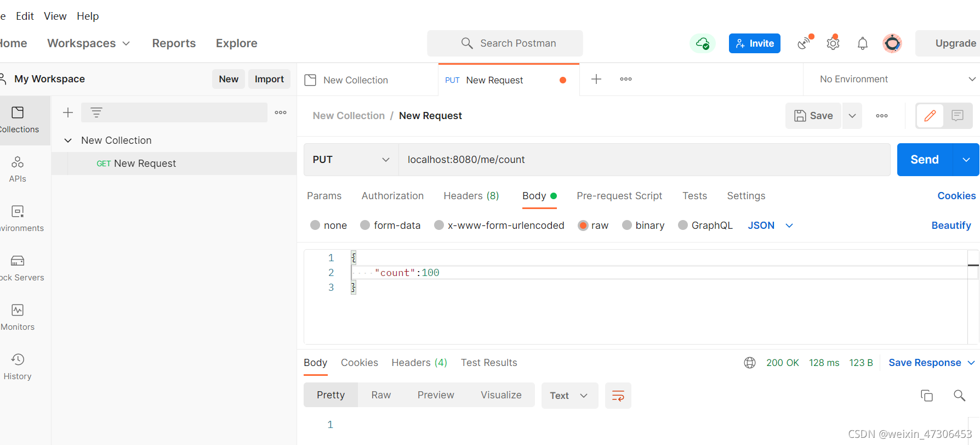Image resolution: width=980 pixels, height=445 pixels.
Task: Open the View menu
Action: 55,16
